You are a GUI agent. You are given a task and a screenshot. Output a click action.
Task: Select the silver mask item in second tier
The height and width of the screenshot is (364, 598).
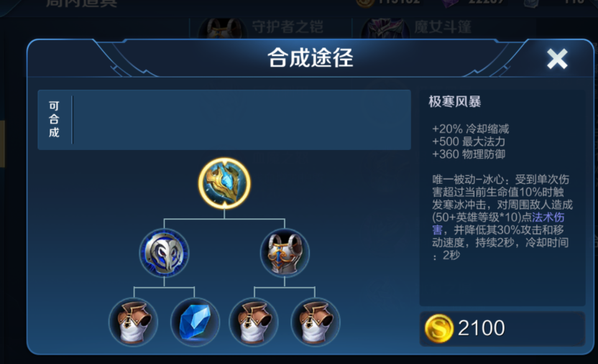pyautogui.click(x=164, y=253)
